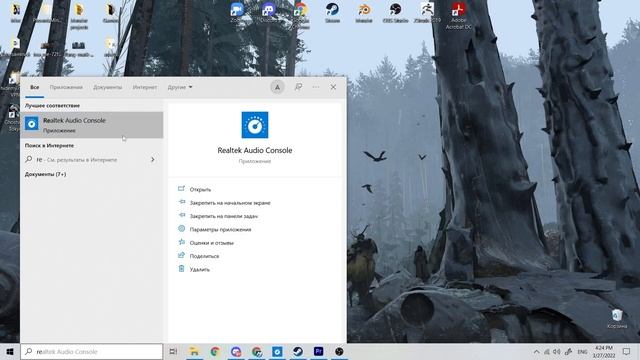Screen dimensions: 640x360
Task: Open the Discord desktop shortcut
Action: point(268,11)
